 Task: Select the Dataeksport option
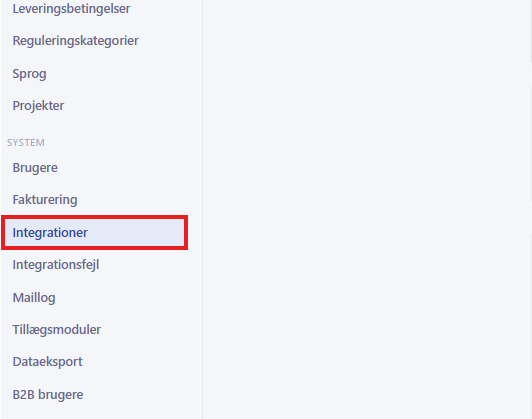48,362
